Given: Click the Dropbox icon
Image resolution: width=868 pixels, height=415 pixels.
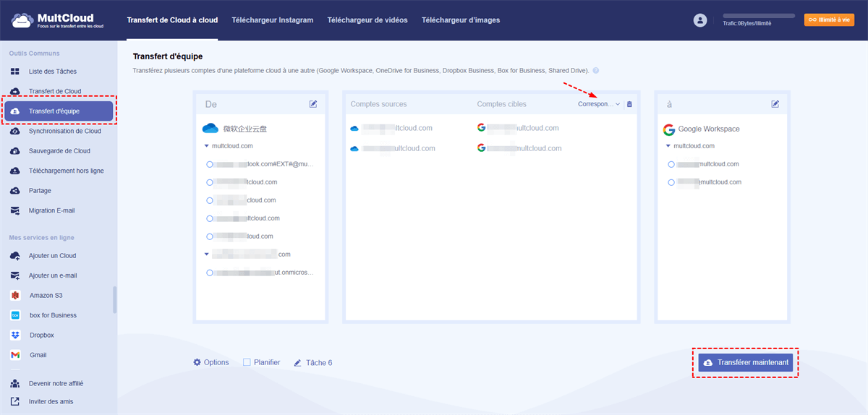Looking at the screenshot, I should 15,335.
